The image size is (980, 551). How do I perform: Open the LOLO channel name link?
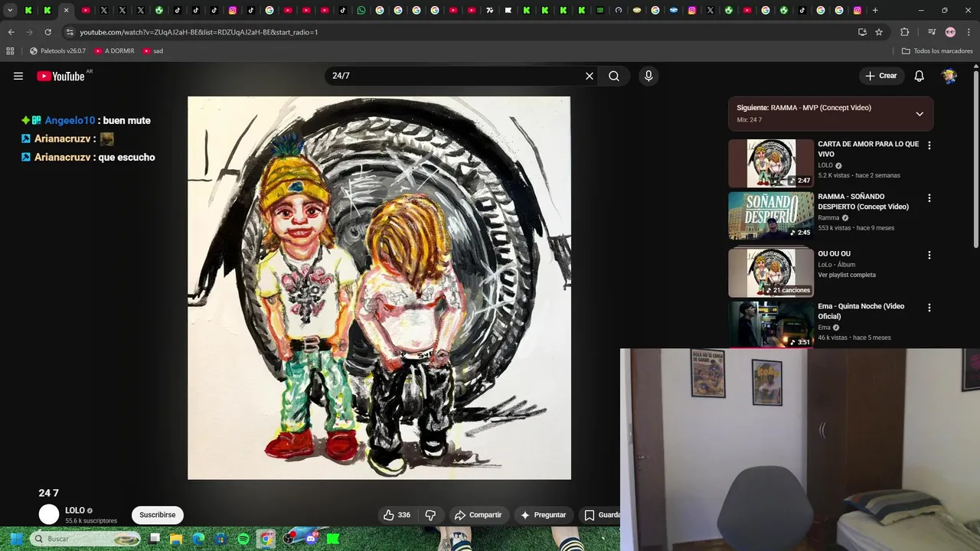75,510
